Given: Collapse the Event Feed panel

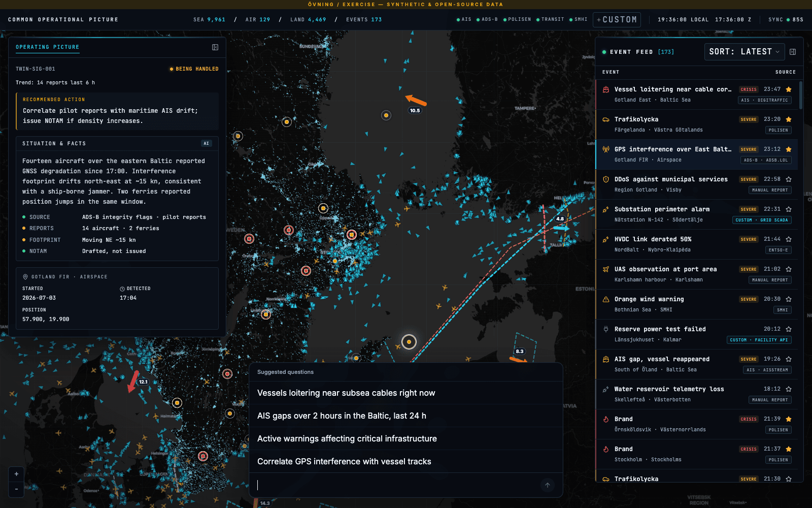Looking at the screenshot, I should [793, 52].
